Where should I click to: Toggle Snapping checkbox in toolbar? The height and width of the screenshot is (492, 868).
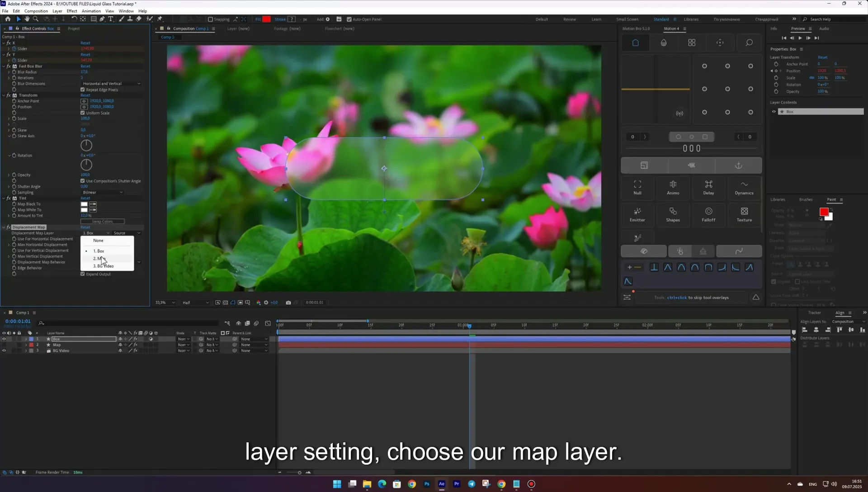(210, 19)
